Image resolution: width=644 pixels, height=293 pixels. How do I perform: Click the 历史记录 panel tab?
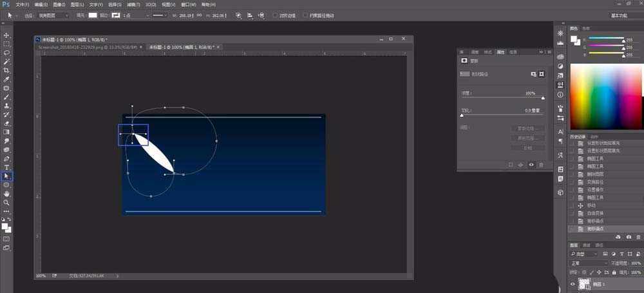(x=579, y=137)
